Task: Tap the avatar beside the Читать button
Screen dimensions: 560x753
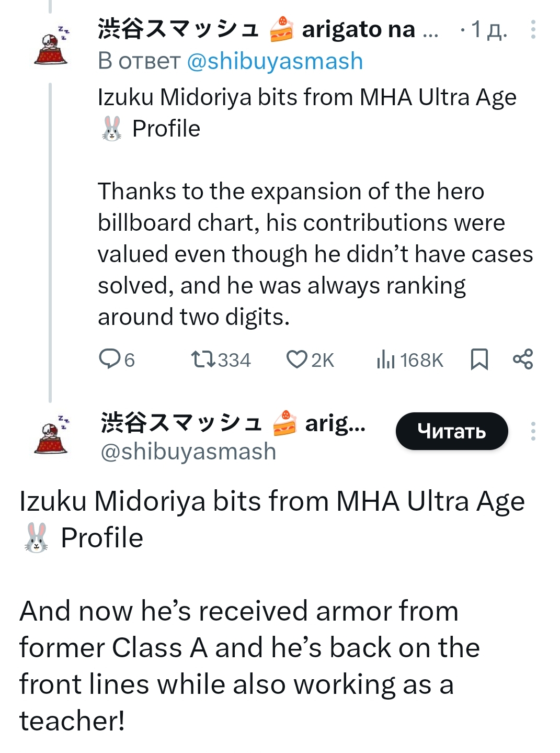Action: (x=51, y=433)
